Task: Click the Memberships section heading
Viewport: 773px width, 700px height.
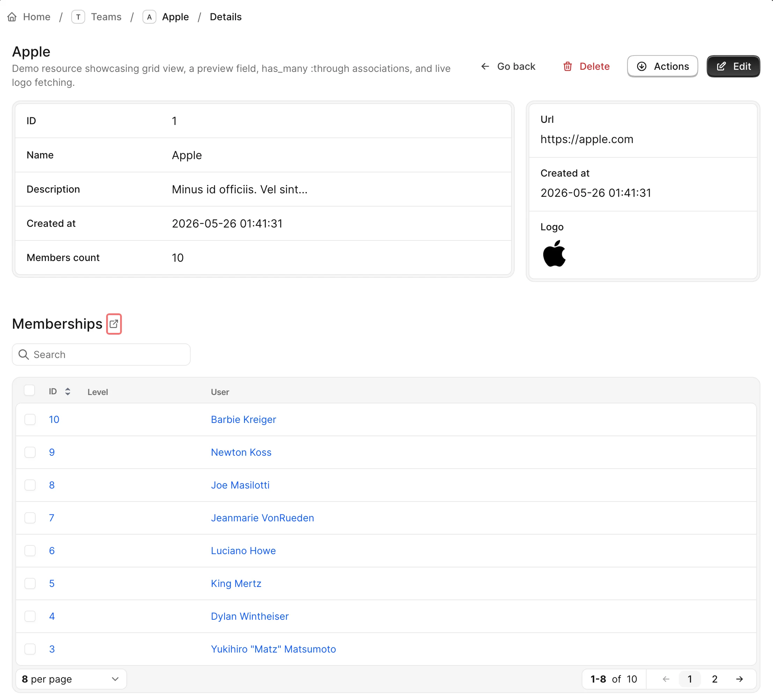Action: pos(57,324)
